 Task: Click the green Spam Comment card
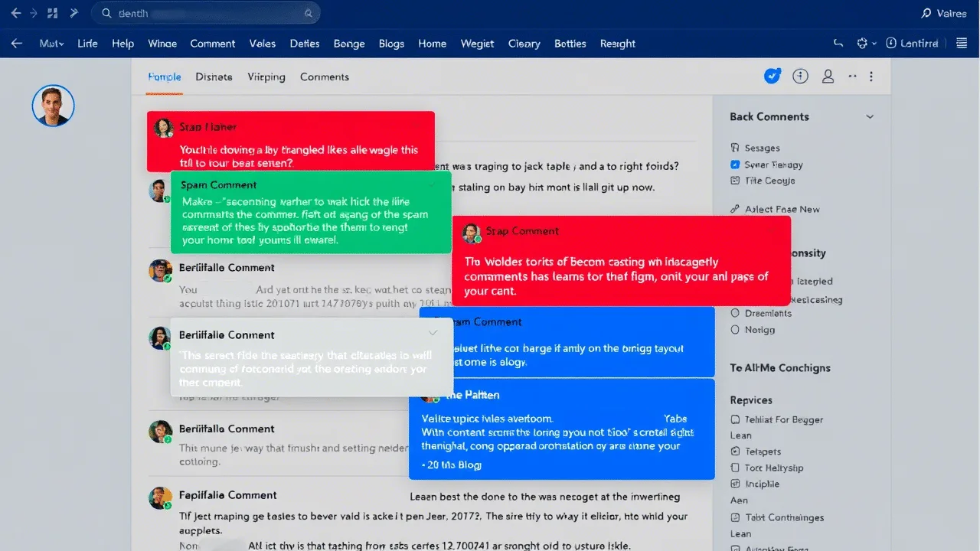tap(311, 212)
